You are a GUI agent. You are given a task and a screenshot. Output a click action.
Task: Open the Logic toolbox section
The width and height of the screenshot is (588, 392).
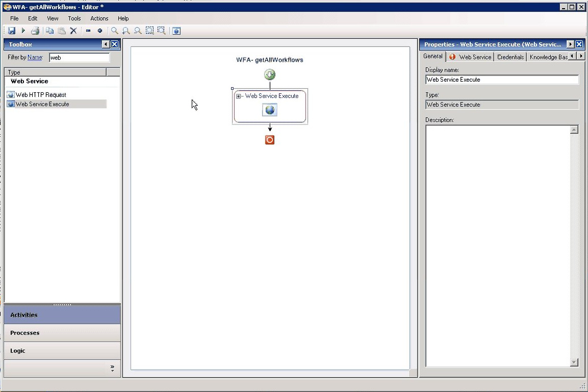[62, 351]
